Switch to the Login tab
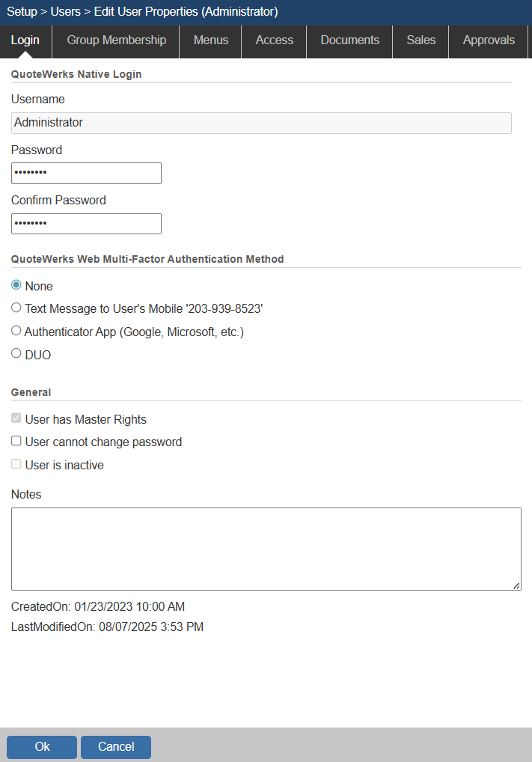 (25, 40)
